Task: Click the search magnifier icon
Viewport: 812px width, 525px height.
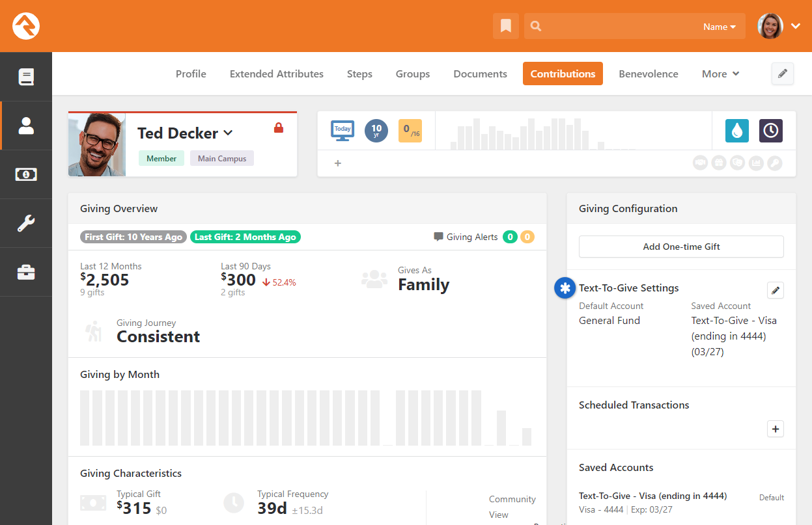Action: pos(536,27)
